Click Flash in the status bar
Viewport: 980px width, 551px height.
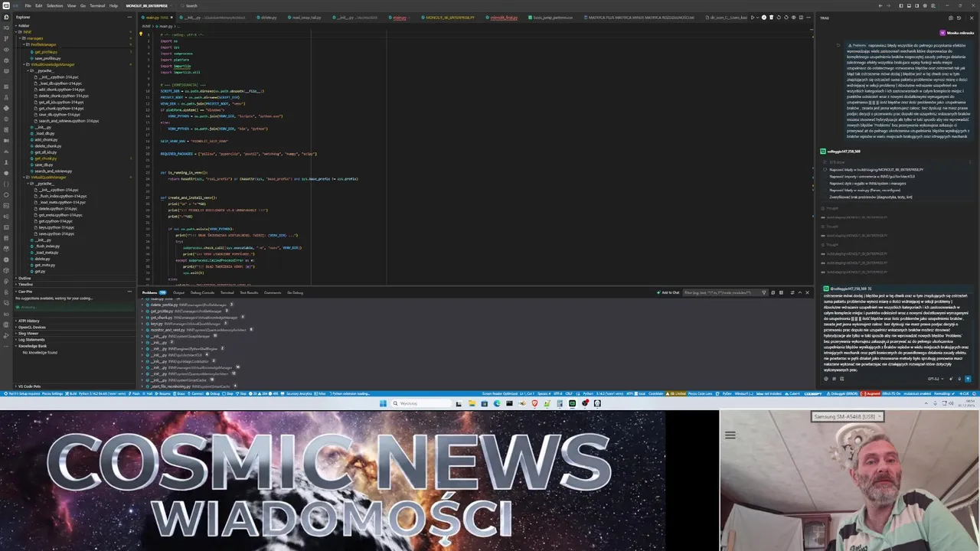(x=136, y=393)
